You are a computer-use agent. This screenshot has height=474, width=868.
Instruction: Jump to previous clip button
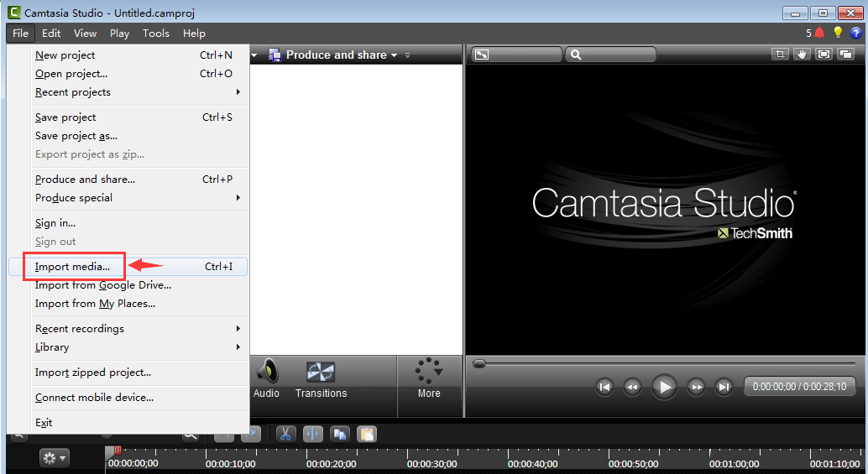click(x=605, y=387)
